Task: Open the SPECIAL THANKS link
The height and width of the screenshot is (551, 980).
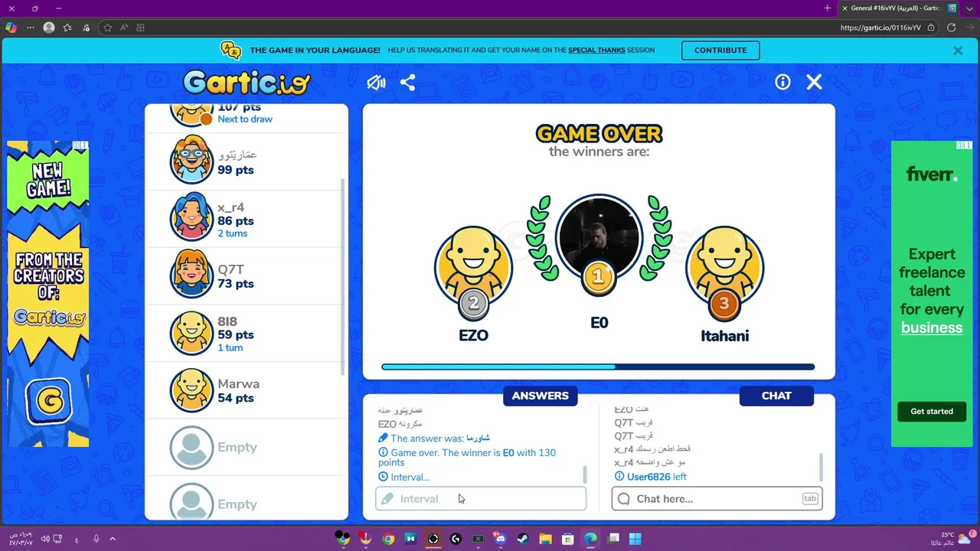Action: [596, 51]
